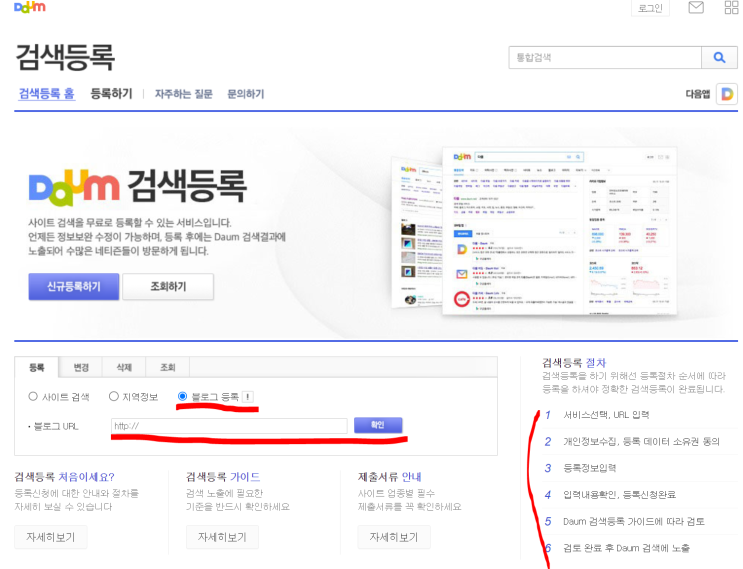Open the services grid icon
This screenshot has height=569, width=743.
click(731, 8)
